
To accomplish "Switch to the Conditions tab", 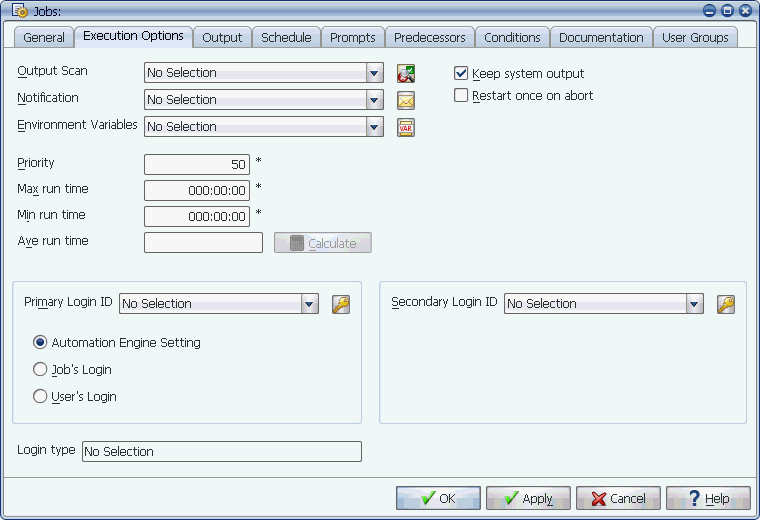I will pyautogui.click(x=512, y=37).
